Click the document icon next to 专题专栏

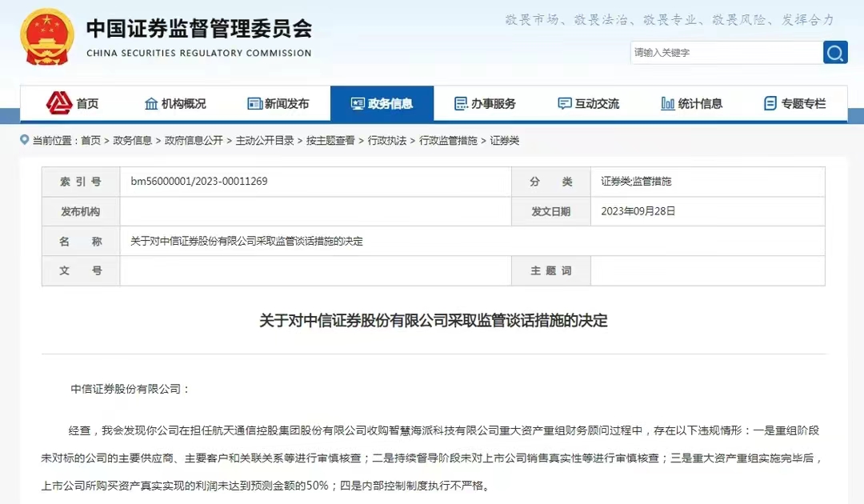(x=769, y=102)
